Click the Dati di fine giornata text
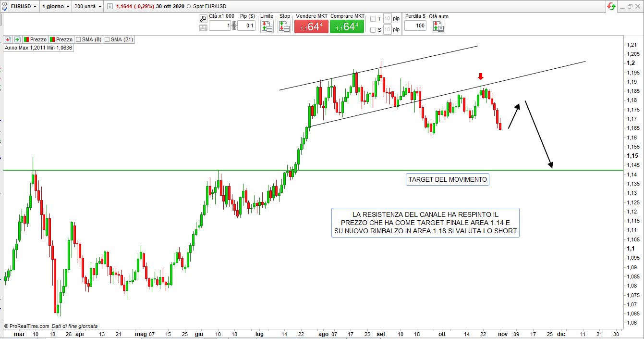This screenshot has height=339, width=644. 74,326
